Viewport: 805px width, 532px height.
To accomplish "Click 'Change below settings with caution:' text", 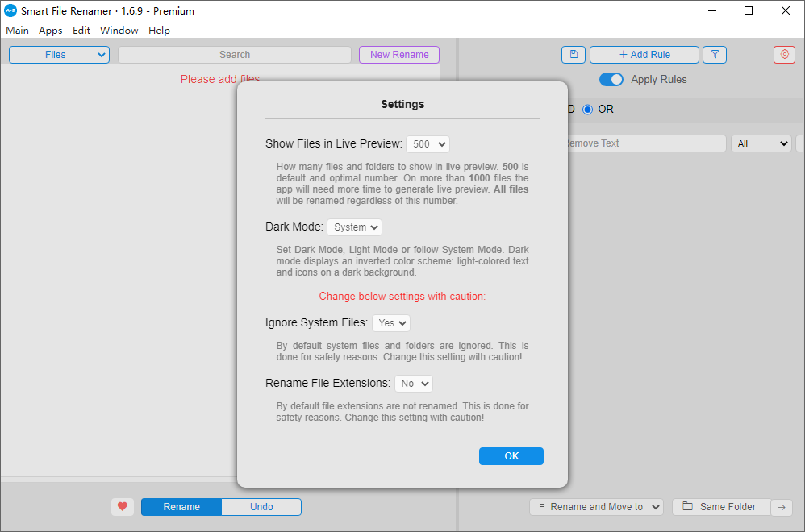I will [x=402, y=296].
